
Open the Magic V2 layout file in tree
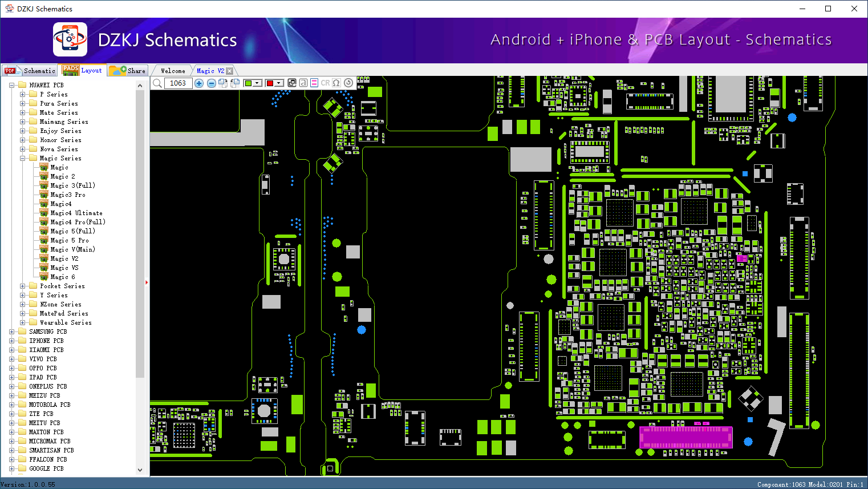[64, 258]
